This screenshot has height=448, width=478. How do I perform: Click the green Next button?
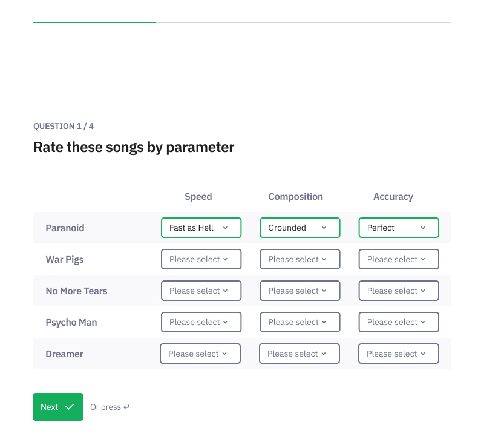pos(57,407)
